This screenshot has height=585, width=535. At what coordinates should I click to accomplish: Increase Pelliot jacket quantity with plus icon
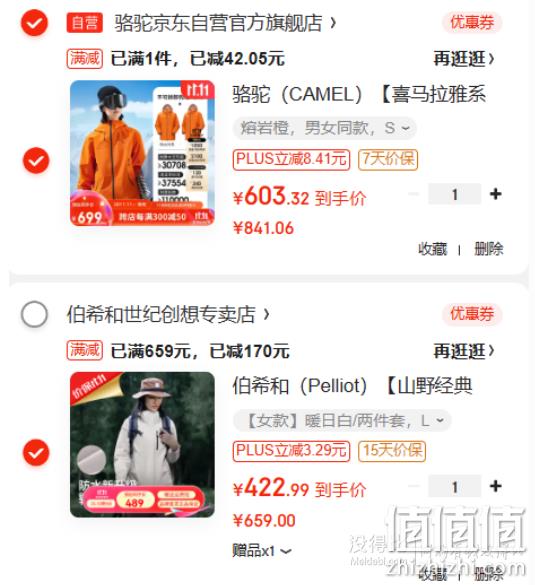tap(495, 486)
